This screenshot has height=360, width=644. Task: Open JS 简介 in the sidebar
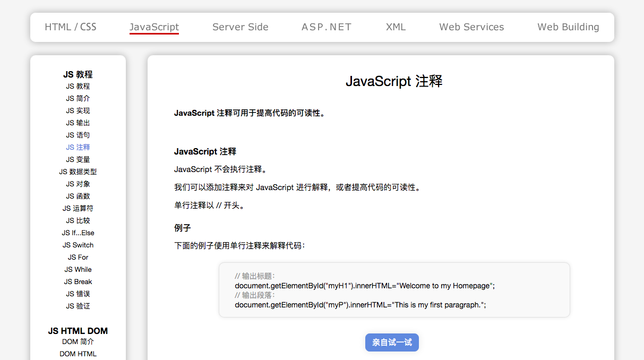(x=78, y=98)
